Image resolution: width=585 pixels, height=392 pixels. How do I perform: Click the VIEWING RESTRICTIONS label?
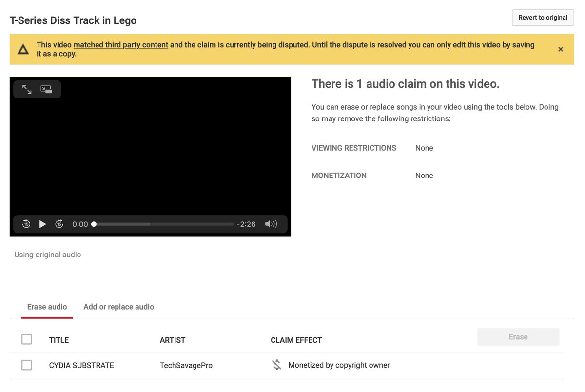coord(354,148)
